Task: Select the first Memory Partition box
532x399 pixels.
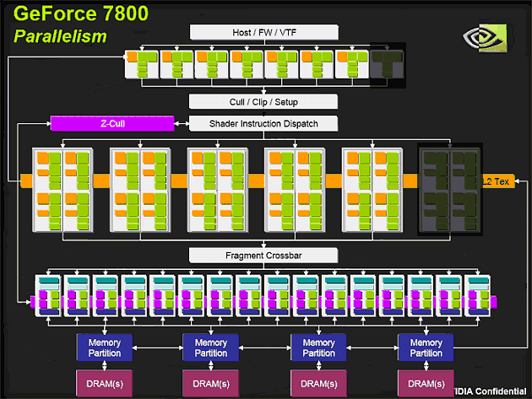Action: (103, 348)
